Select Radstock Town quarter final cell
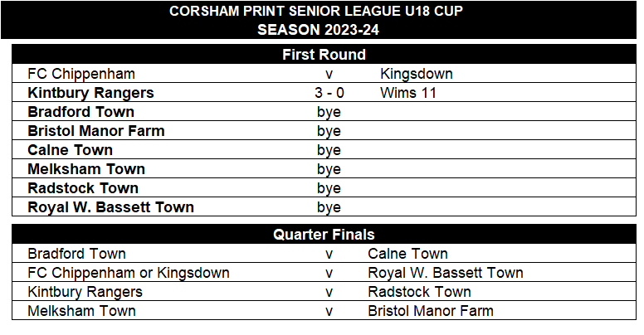The width and height of the screenshot is (644, 335). [419, 292]
